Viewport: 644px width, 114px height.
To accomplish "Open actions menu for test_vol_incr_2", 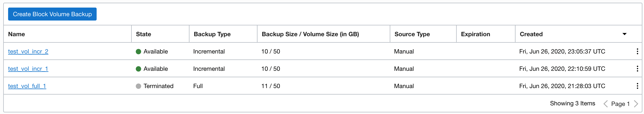I will click(x=637, y=51).
